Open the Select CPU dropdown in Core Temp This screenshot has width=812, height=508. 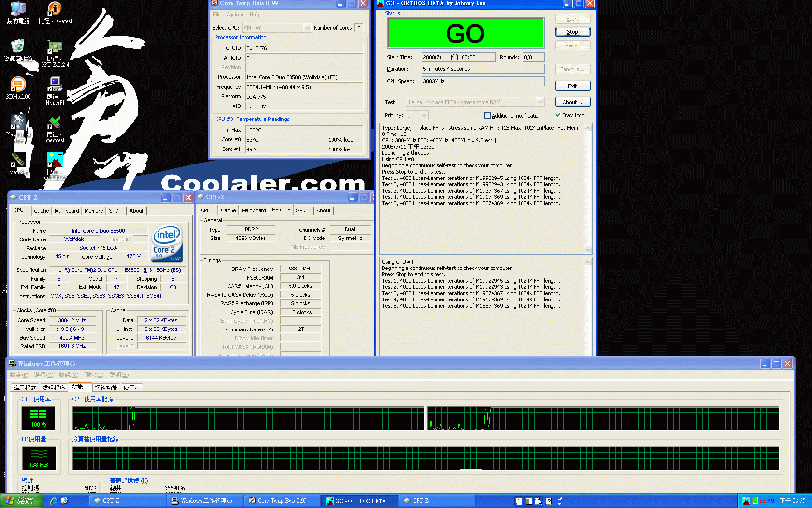point(307,28)
